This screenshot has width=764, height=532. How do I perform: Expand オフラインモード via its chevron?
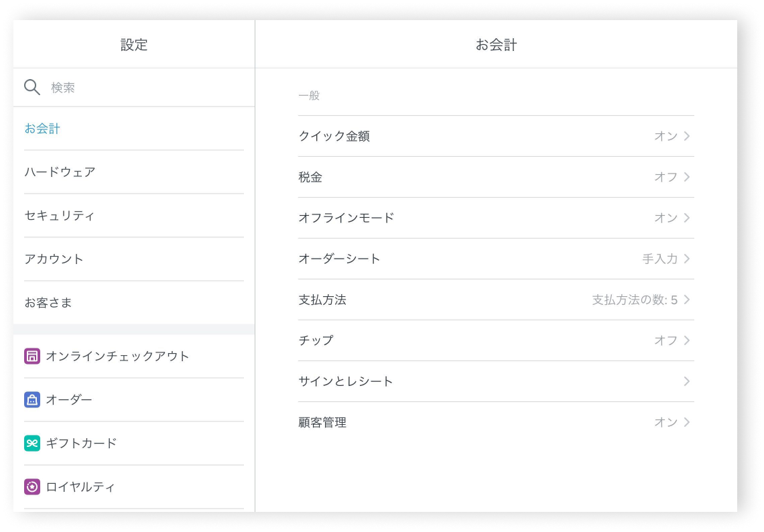click(x=687, y=218)
